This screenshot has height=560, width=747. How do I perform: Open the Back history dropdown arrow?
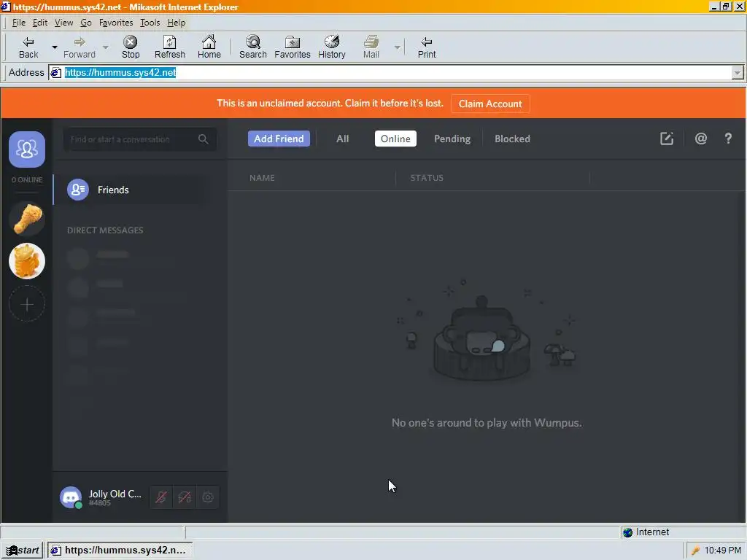coord(54,47)
